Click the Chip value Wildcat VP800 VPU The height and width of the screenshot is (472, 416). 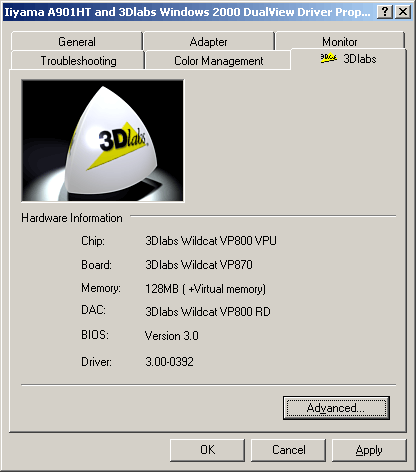click(x=211, y=240)
